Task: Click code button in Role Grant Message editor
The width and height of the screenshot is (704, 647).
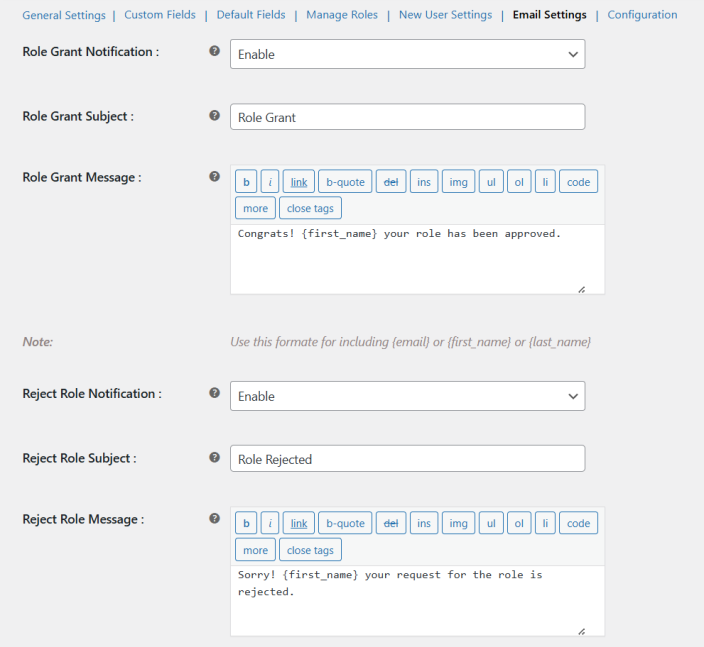Action: [x=578, y=181]
